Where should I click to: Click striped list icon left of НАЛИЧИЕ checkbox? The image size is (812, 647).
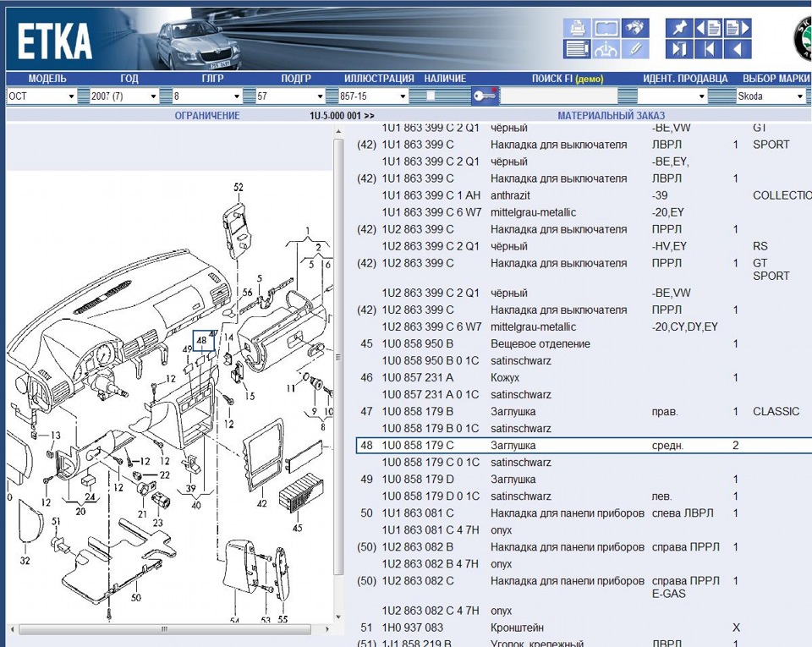point(415,96)
